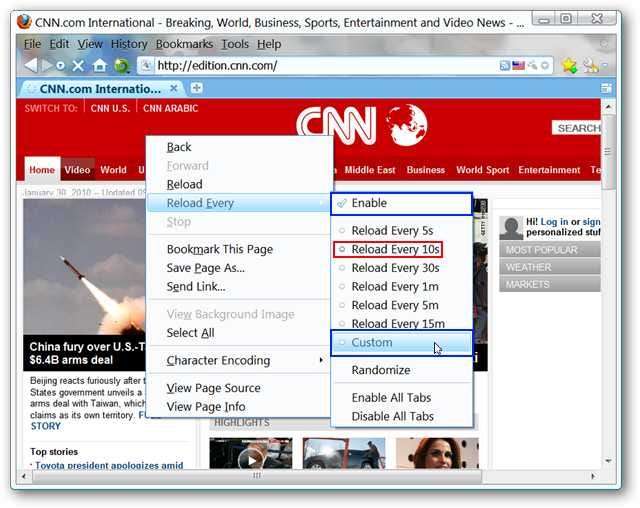Select Reload Every 1m option
The height and width of the screenshot is (508, 640).
point(402,286)
